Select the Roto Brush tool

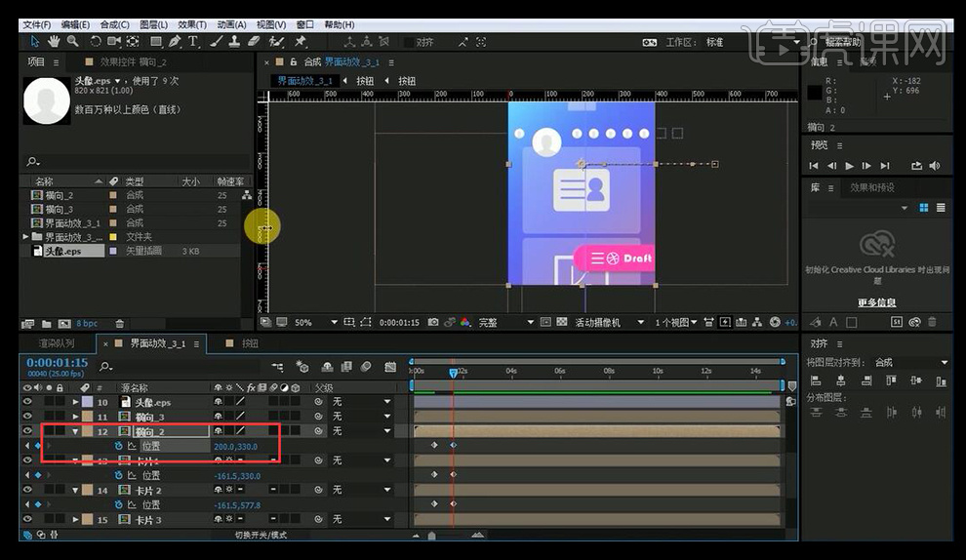pyautogui.click(x=276, y=41)
